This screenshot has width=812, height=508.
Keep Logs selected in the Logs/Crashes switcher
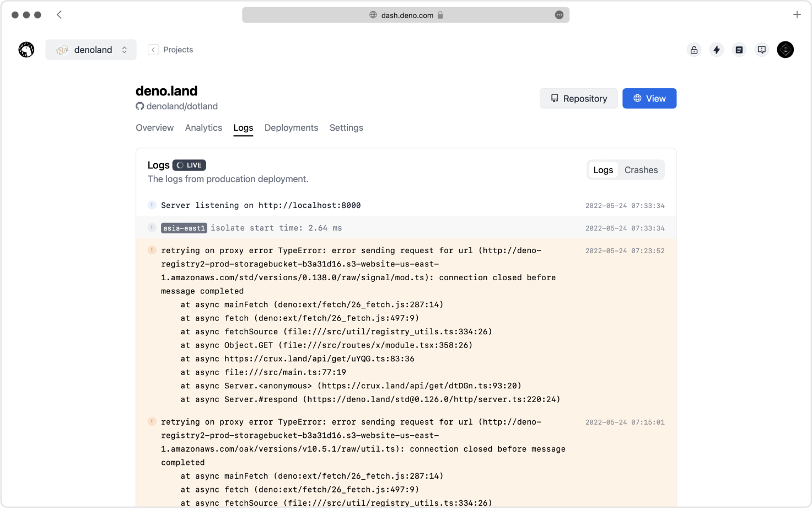click(x=603, y=170)
